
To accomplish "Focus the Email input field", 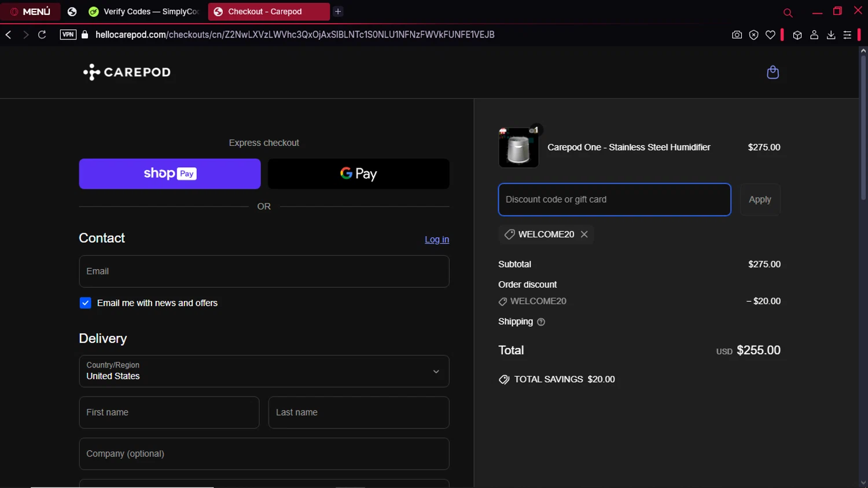I will tap(264, 271).
